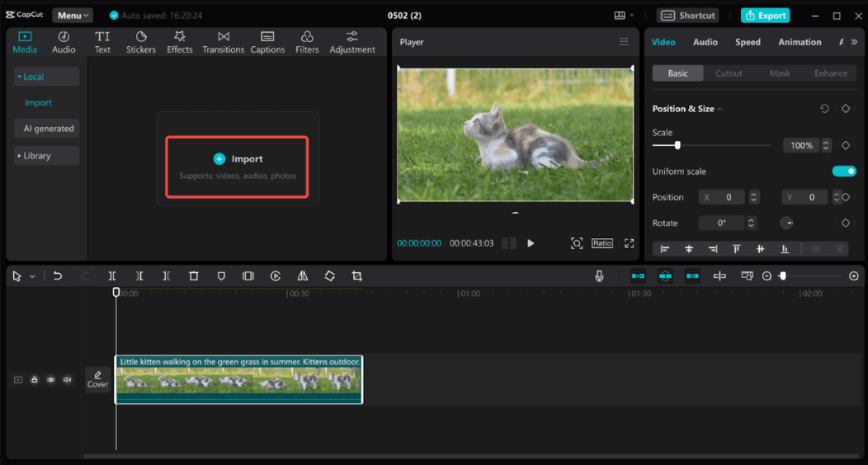
Task: Open the Adjustment tab
Action: pos(352,43)
